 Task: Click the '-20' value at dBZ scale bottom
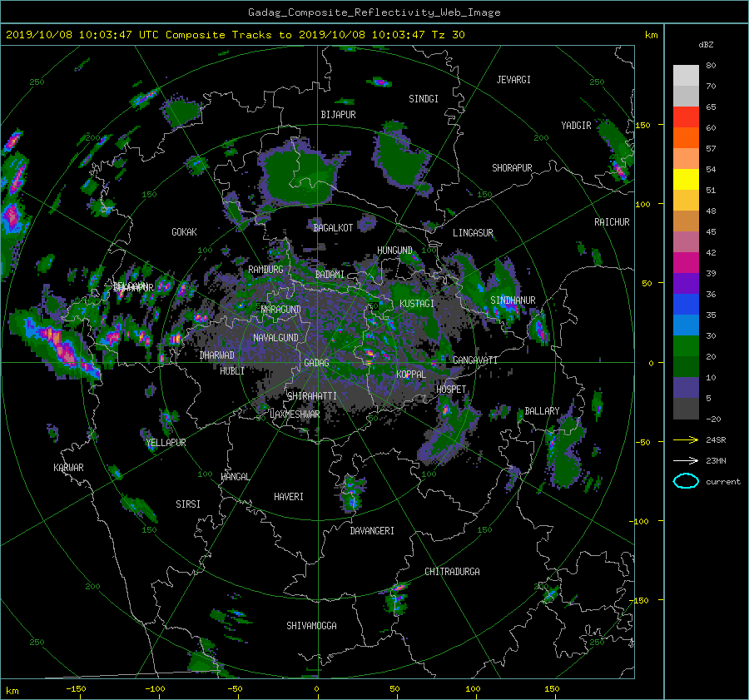click(x=713, y=419)
